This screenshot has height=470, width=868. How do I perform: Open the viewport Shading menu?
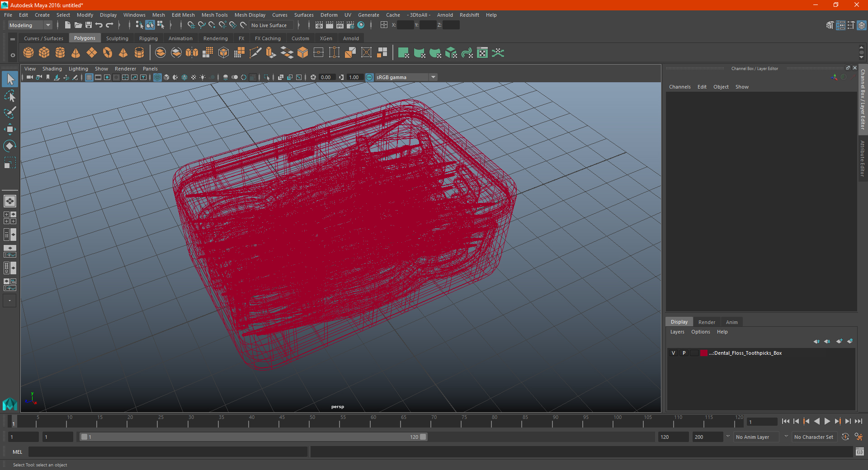point(52,69)
